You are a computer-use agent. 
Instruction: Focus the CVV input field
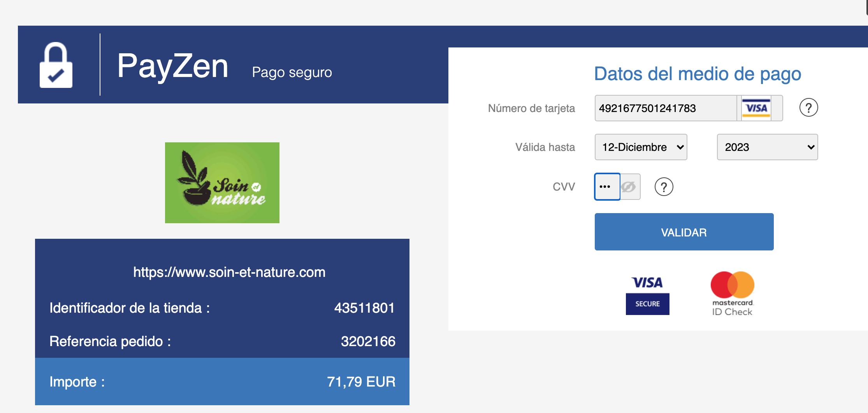[606, 187]
